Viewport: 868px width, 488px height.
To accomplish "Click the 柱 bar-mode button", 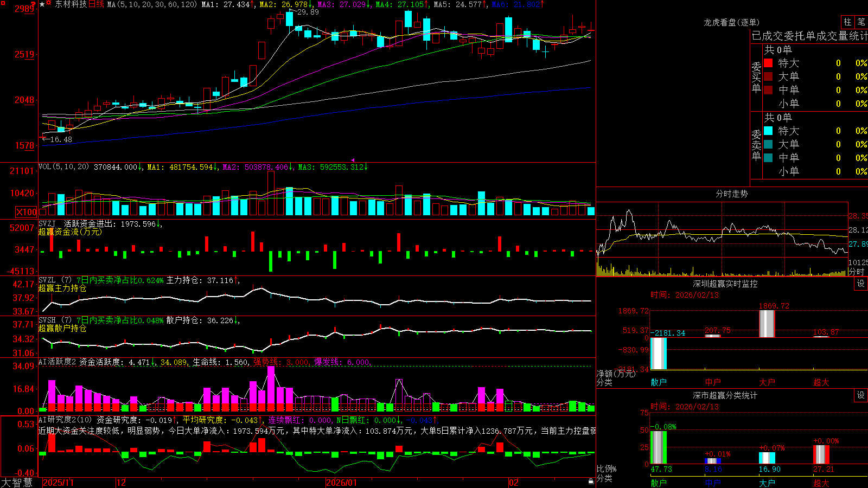I will coord(847,22).
